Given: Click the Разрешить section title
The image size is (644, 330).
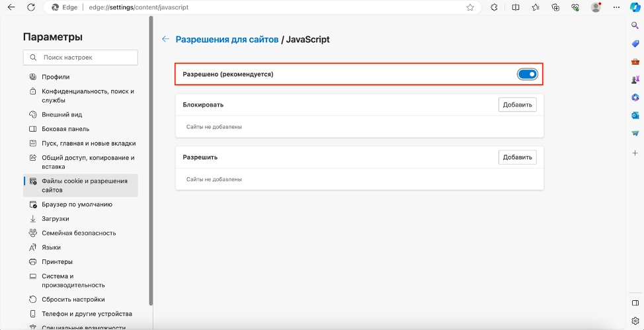Looking at the screenshot, I should tap(200, 157).
